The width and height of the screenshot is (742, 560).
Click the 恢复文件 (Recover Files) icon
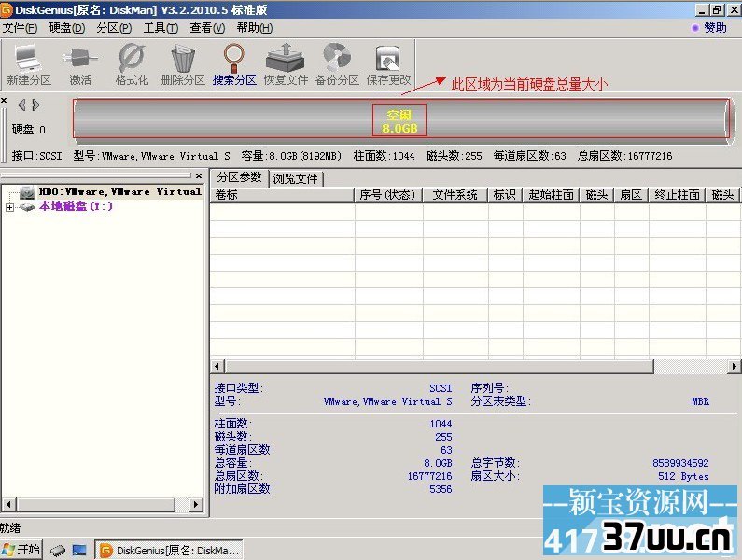pos(286,64)
